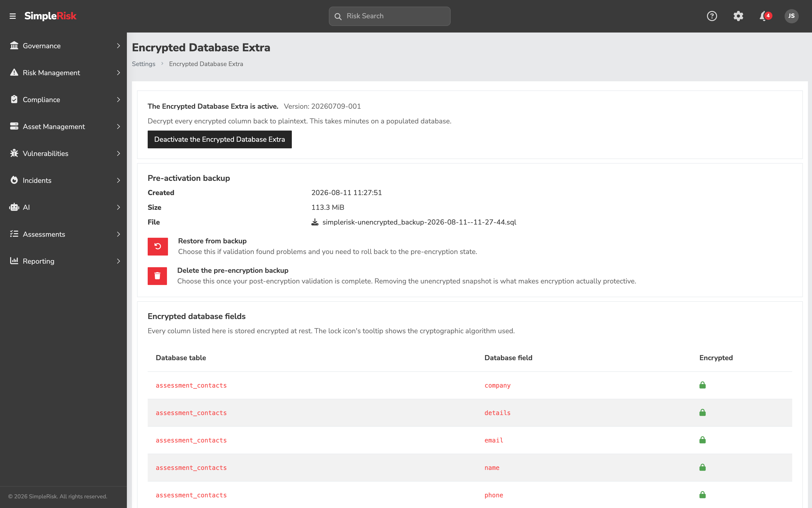
Task: Select the phone field cell
Action: (494, 495)
